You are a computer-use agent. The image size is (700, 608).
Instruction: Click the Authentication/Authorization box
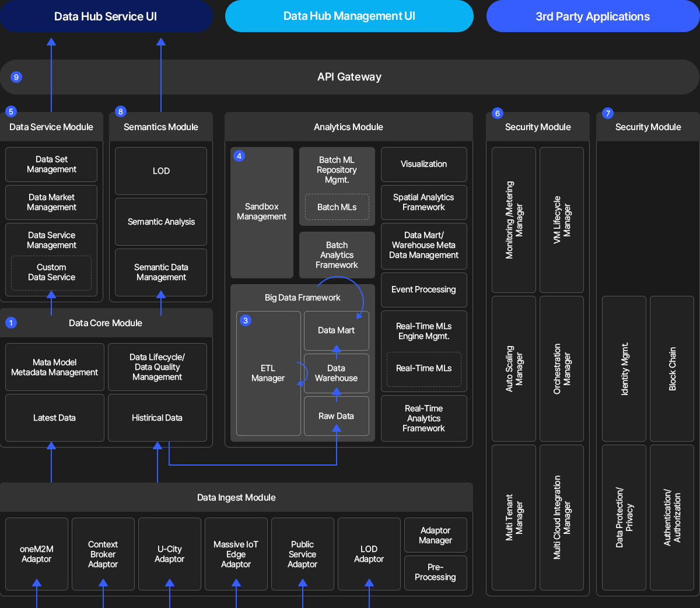672,518
